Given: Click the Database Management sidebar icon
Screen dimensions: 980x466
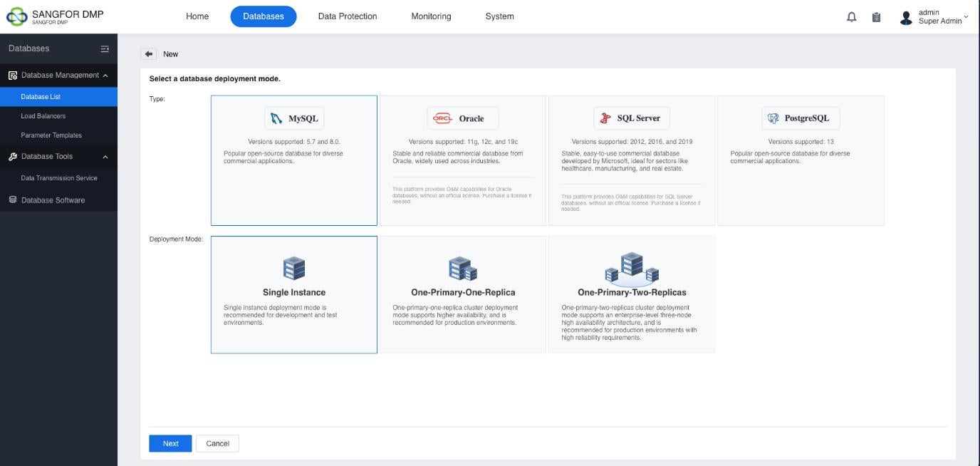Looking at the screenshot, I should click(x=13, y=76).
